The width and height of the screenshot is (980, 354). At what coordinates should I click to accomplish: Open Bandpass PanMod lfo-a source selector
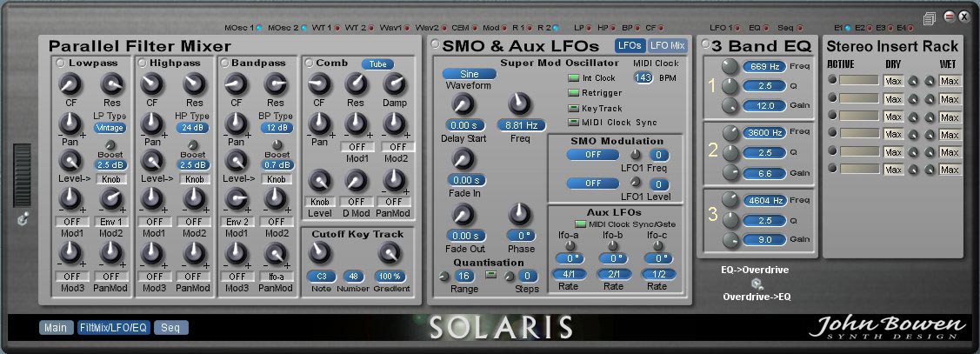276,276
